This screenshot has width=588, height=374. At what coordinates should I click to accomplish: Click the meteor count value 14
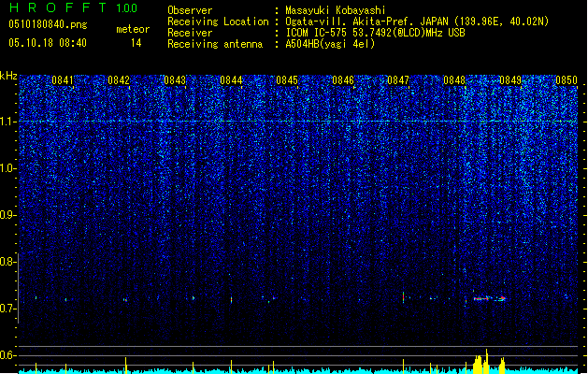(x=136, y=43)
